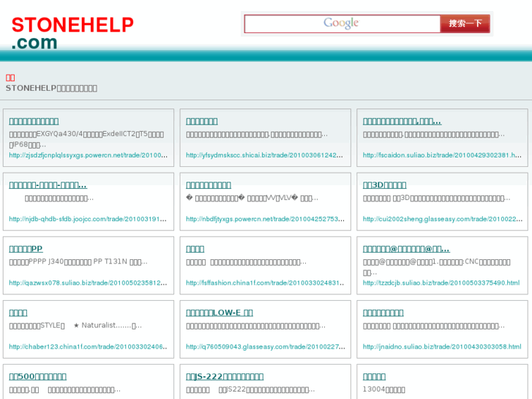Open the title above the yfsydmskscc.shicai.biz link
The image size is (532, 399).
pyautogui.click(x=201, y=122)
